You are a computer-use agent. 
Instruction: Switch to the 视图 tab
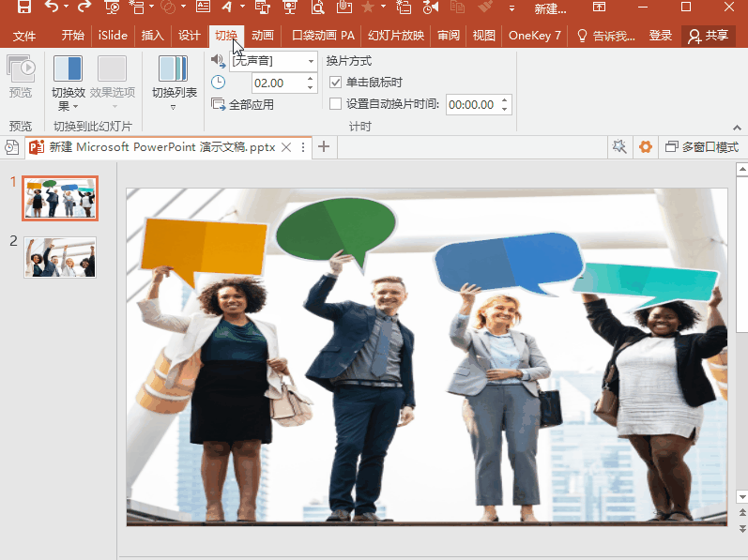(x=483, y=36)
